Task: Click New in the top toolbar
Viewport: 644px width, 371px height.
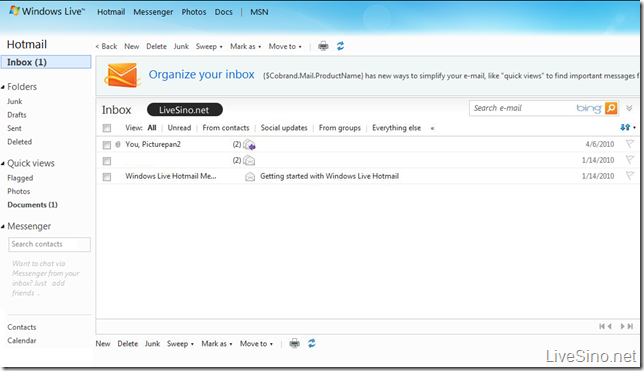Action: pos(131,46)
